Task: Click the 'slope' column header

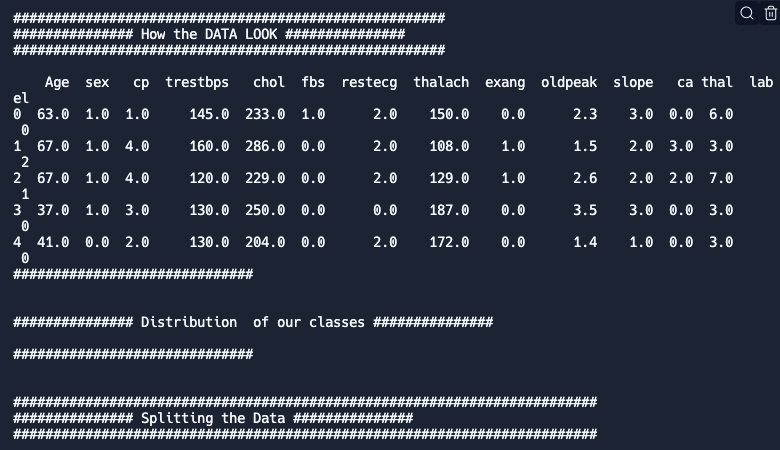Action: 633,82
